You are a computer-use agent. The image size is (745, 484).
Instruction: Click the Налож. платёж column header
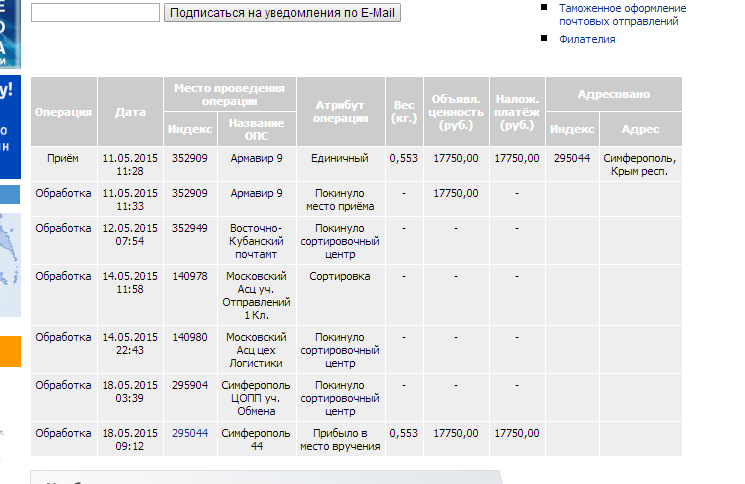coord(518,112)
